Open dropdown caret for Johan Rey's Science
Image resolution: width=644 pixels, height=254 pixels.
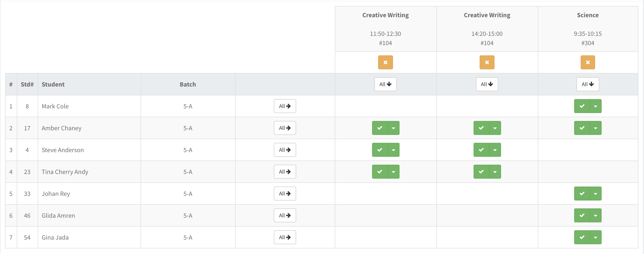click(596, 194)
